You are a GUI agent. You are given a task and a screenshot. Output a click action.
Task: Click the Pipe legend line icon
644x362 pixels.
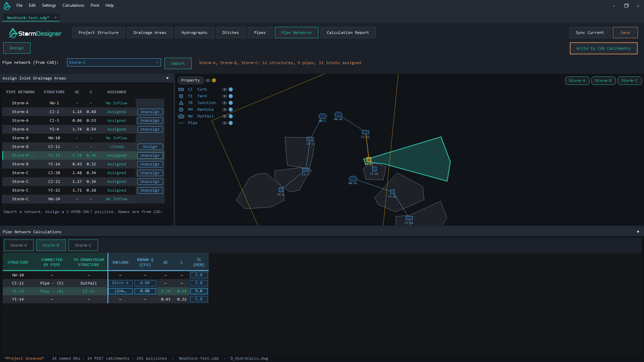181,123
